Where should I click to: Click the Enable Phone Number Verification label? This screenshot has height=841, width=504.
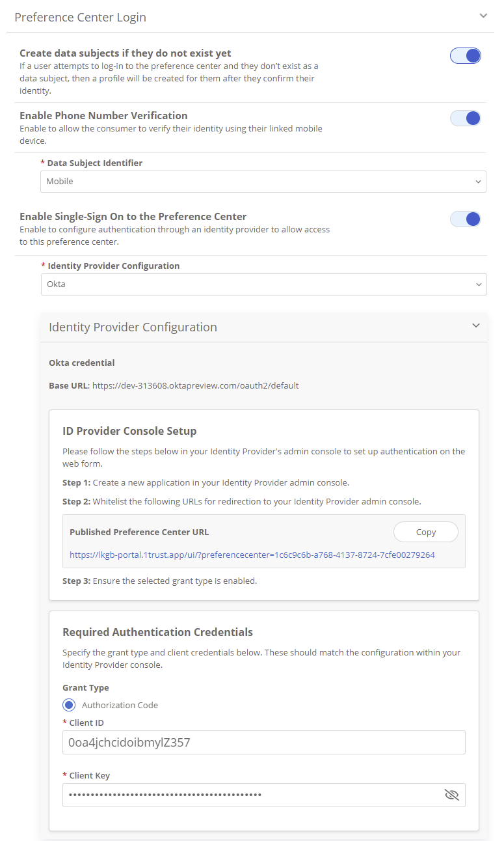click(103, 116)
